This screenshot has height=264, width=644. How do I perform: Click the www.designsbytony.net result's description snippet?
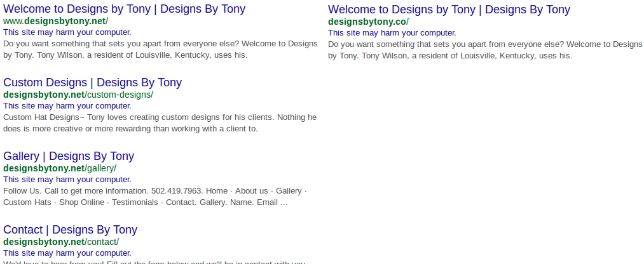coord(160,49)
